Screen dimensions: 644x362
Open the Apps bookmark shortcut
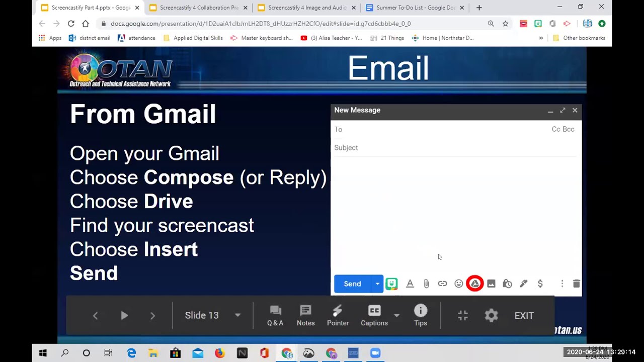(50, 38)
